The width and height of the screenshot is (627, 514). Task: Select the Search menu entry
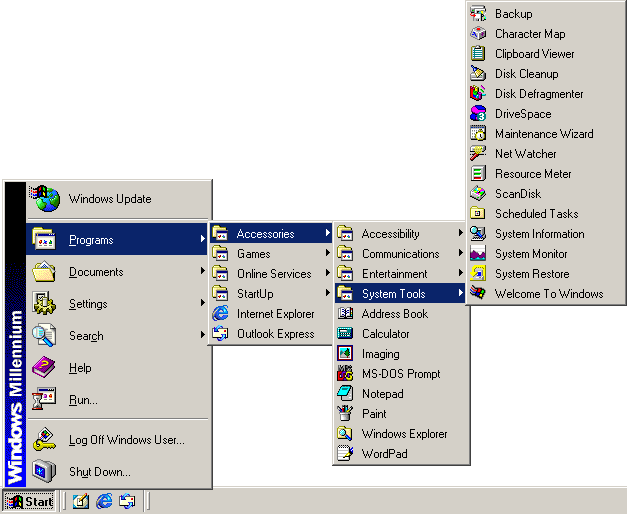tap(117, 335)
